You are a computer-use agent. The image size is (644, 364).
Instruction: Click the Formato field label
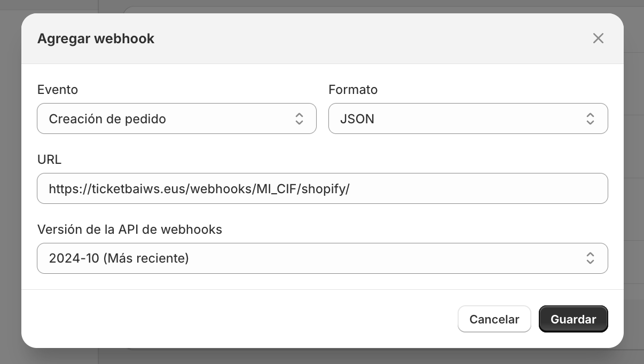(353, 90)
